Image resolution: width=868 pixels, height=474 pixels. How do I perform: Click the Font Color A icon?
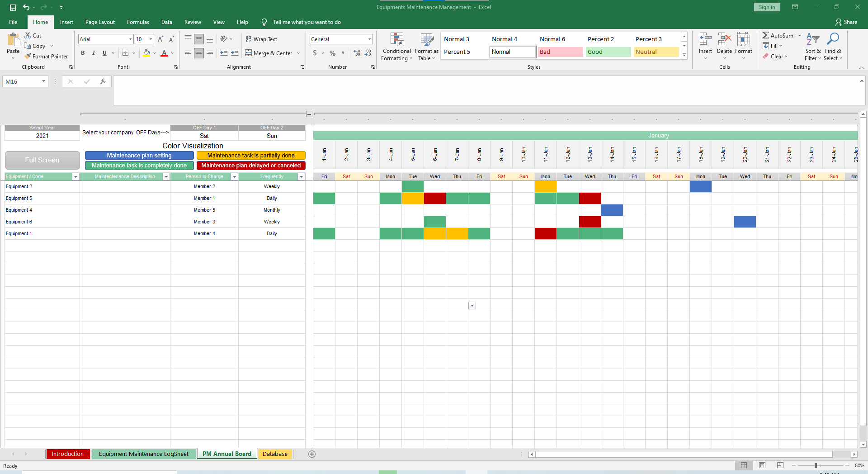tap(164, 53)
